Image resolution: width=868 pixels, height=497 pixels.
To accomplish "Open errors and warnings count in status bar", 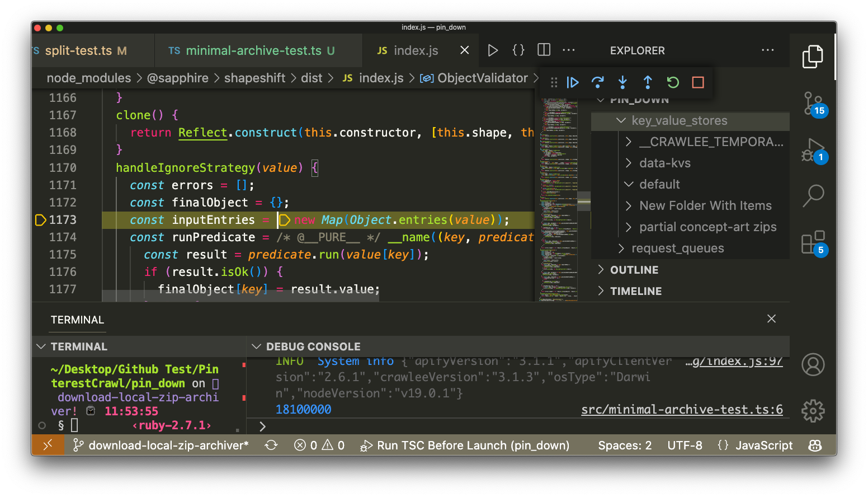I will pyautogui.click(x=319, y=445).
